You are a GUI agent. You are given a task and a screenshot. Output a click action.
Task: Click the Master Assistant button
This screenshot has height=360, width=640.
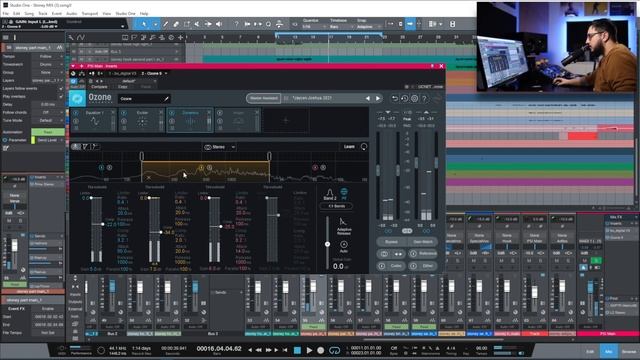click(263, 98)
